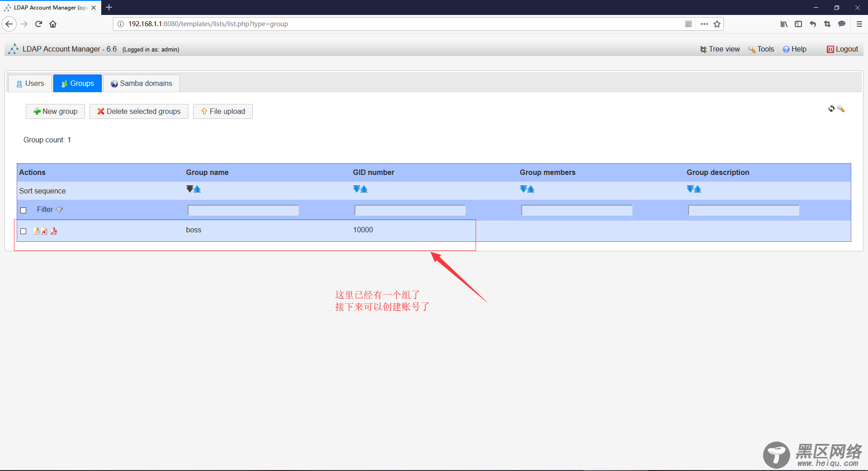Viewport: 868px width, 471px height.
Task: Delete the boss group via row icon
Action: (44, 231)
